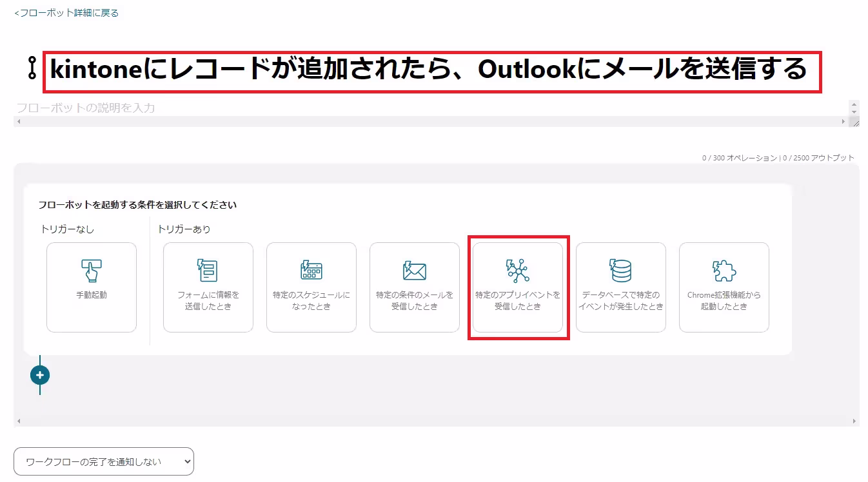Click the description horizontal scrollbar right arrow
The height and width of the screenshot is (482, 868).
843,121
